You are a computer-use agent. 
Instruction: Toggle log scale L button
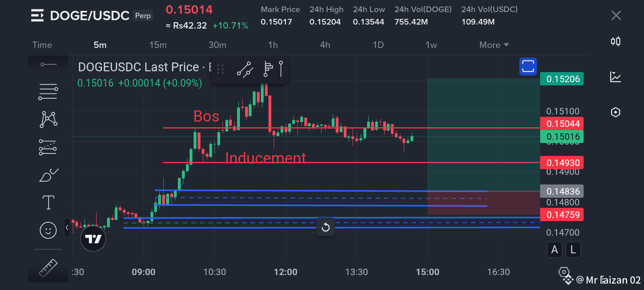coord(573,250)
